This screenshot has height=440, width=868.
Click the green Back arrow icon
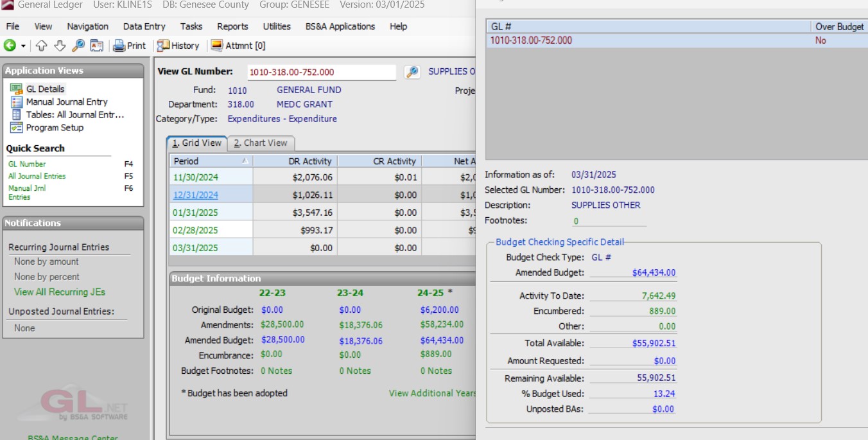click(x=9, y=46)
